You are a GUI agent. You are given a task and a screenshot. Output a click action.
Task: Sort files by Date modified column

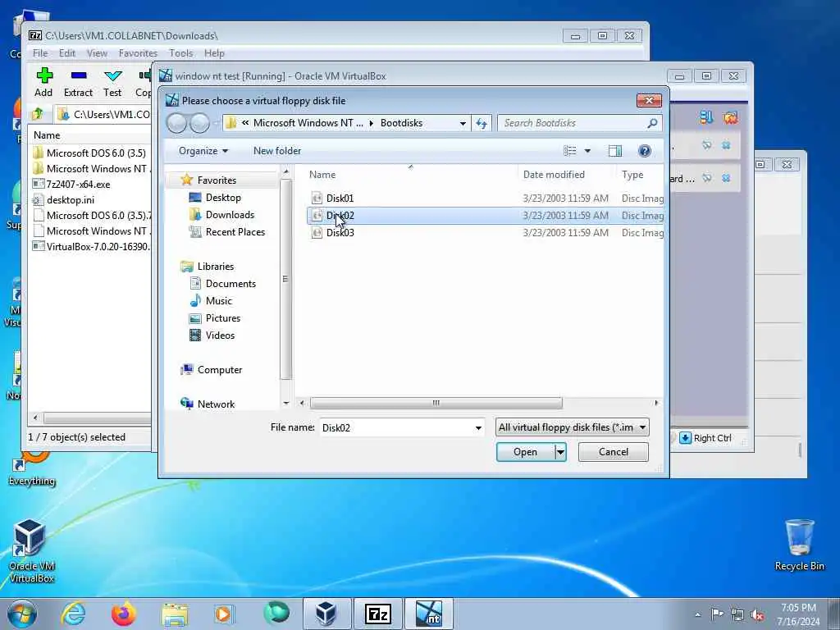[x=554, y=175]
